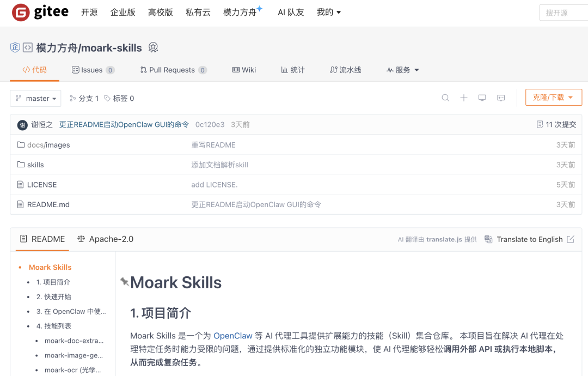This screenshot has width=588, height=376.
Task: Expand the 服务 menu
Action: [x=402, y=70]
